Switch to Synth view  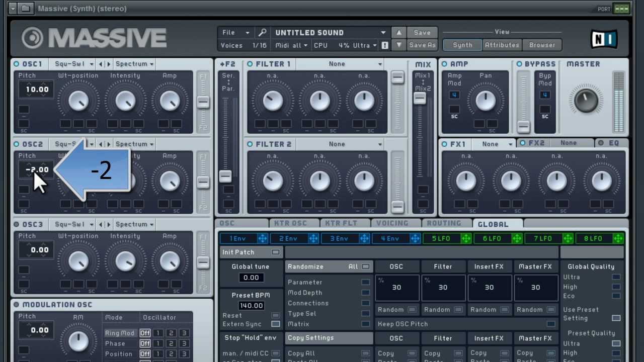tap(462, 45)
